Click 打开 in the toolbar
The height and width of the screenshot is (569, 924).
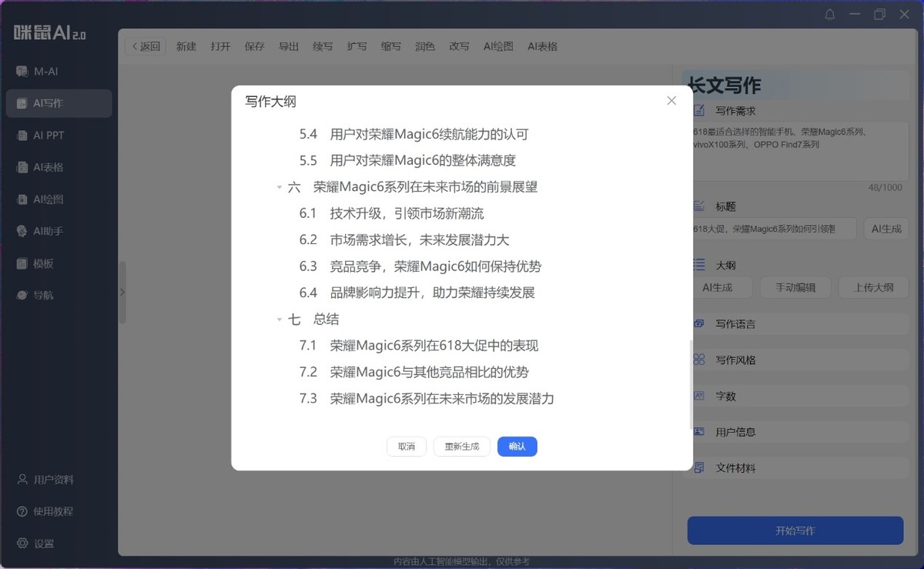point(220,46)
